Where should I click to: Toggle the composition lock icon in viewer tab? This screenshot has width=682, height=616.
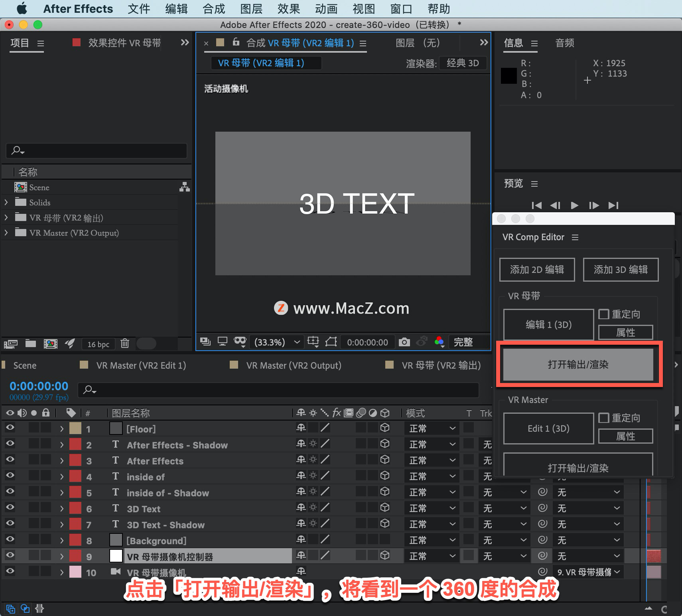pyautogui.click(x=236, y=41)
